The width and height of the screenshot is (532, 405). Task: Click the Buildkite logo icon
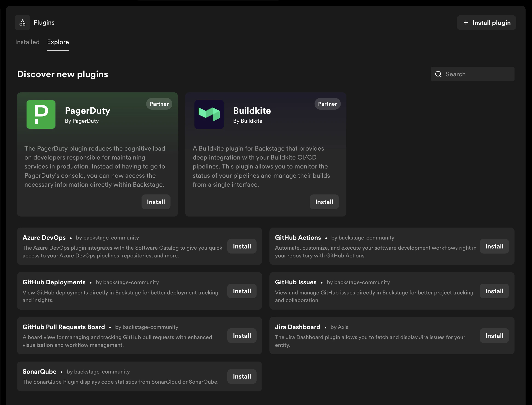(x=209, y=114)
